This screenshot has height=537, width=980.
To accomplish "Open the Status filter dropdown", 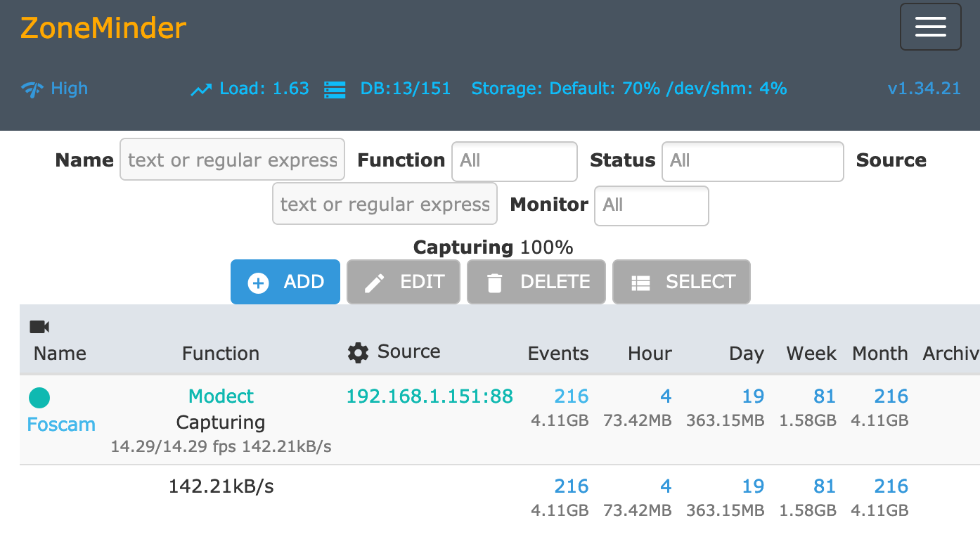I will [x=753, y=162].
